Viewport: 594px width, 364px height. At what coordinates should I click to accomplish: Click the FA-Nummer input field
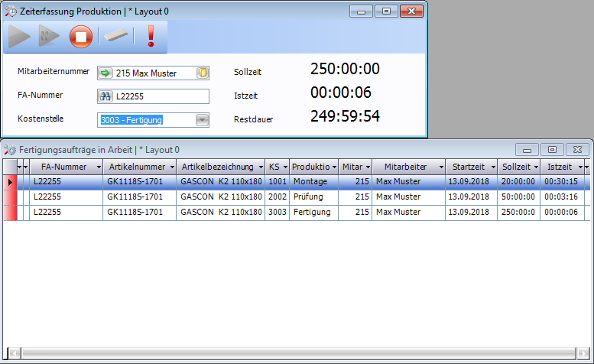pos(160,96)
